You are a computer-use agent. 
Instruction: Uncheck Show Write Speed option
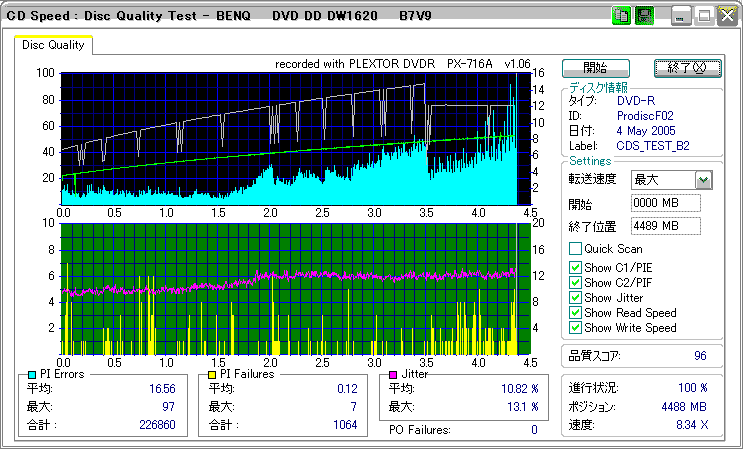[575, 328]
